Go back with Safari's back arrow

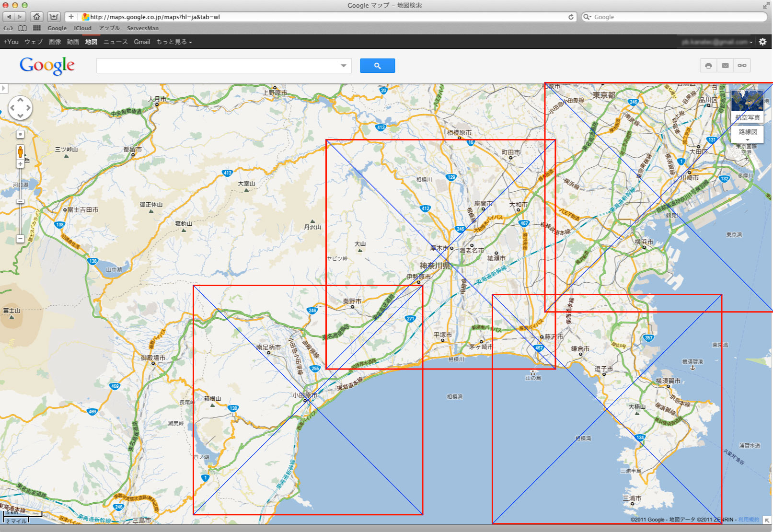9,17
